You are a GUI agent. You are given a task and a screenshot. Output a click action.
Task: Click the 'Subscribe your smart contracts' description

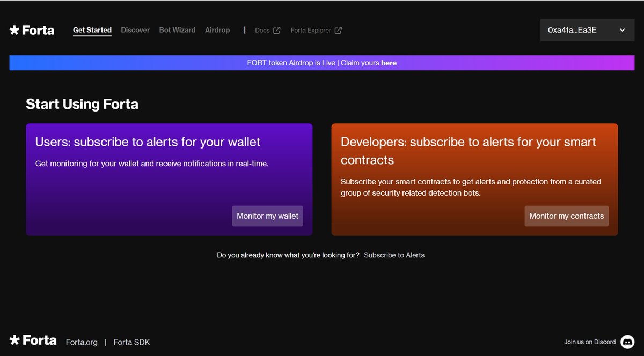click(471, 187)
